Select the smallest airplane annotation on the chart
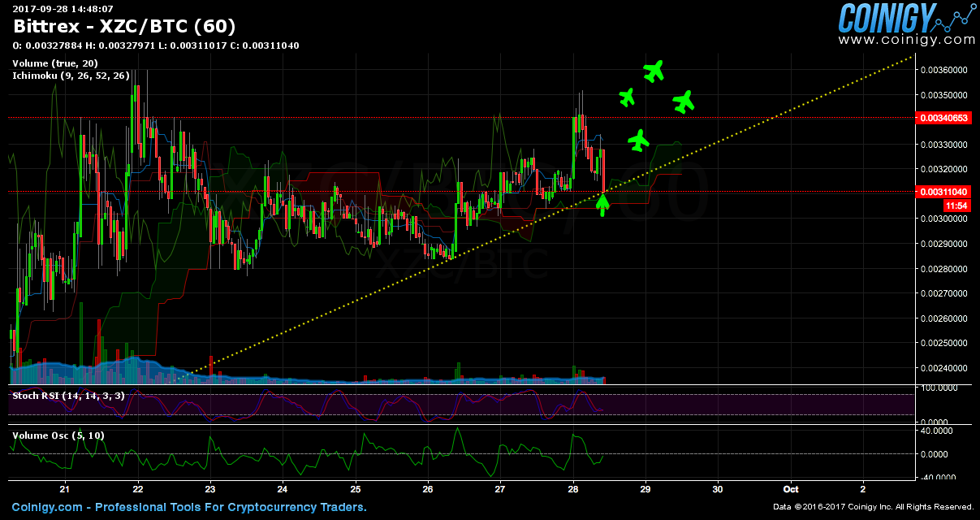Viewport: 980px width, 520px height. [628, 97]
